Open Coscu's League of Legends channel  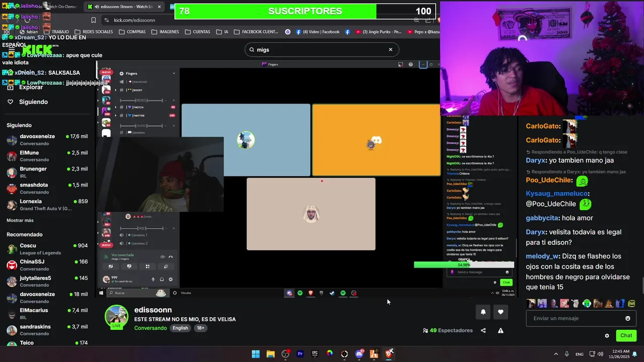coord(47,249)
